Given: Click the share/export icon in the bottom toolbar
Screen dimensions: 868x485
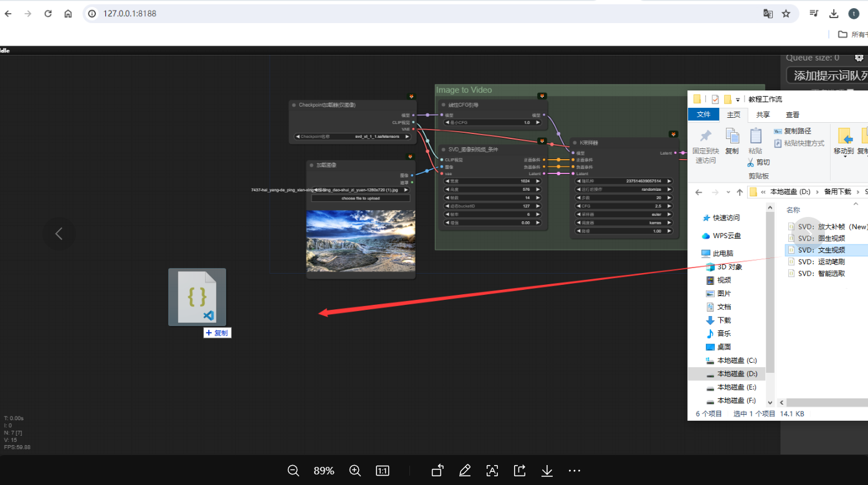Looking at the screenshot, I should point(520,471).
